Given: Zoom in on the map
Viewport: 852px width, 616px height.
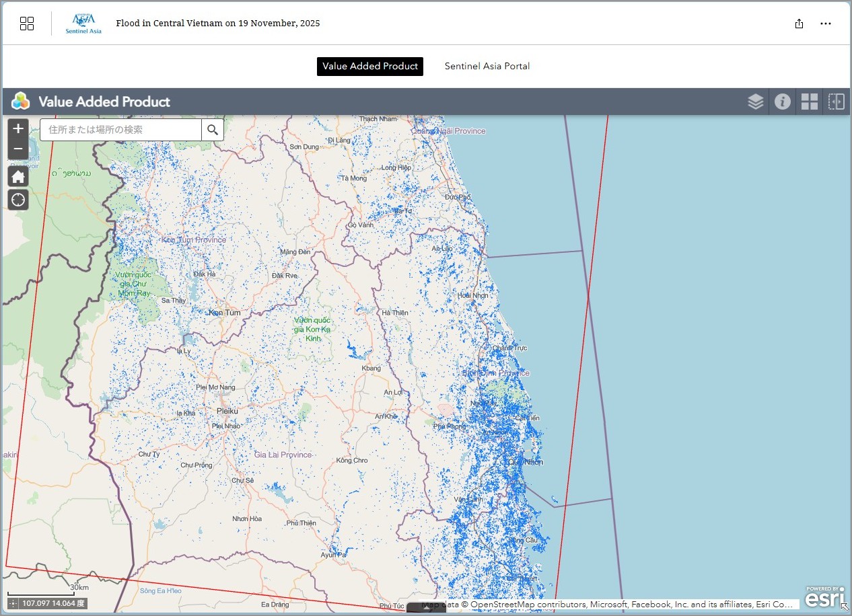Looking at the screenshot, I should pos(18,128).
